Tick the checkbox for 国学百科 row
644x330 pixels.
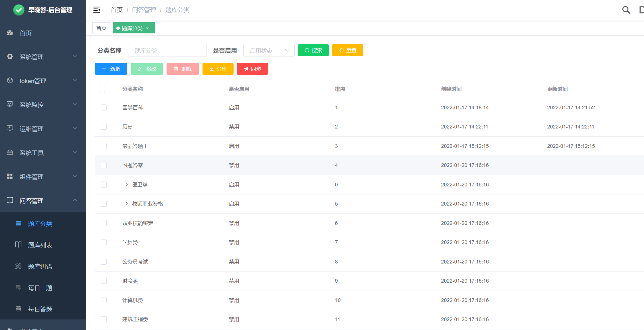coord(104,108)
